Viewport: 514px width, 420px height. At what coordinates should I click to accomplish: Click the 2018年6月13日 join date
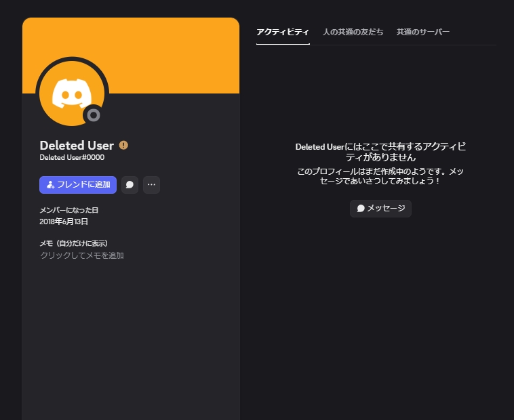(x=64, y=222)
